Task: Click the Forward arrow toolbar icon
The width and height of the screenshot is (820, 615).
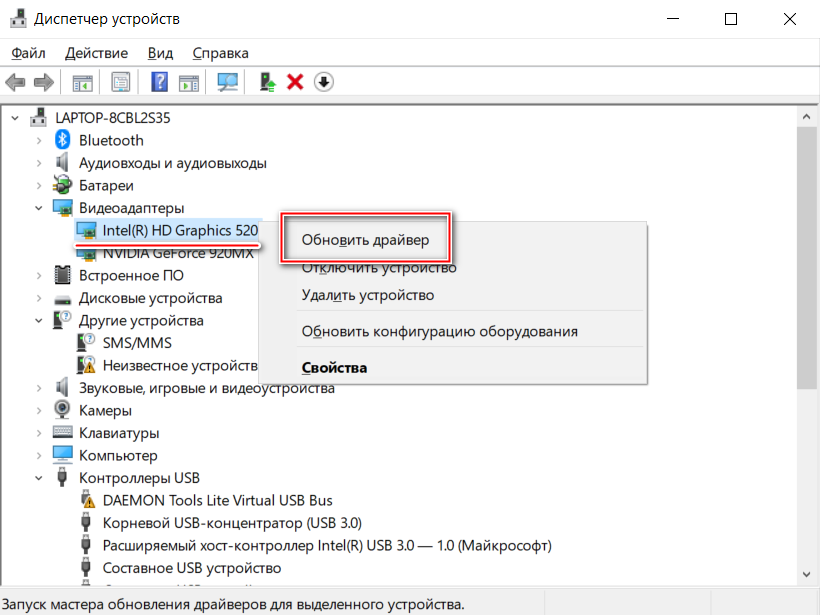Action: click(x=43, y=82)
